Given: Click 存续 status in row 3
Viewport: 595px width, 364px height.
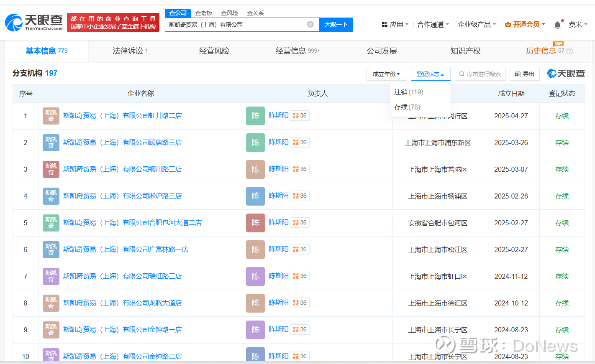Looking at the screenshot, I should click(562, 169).
